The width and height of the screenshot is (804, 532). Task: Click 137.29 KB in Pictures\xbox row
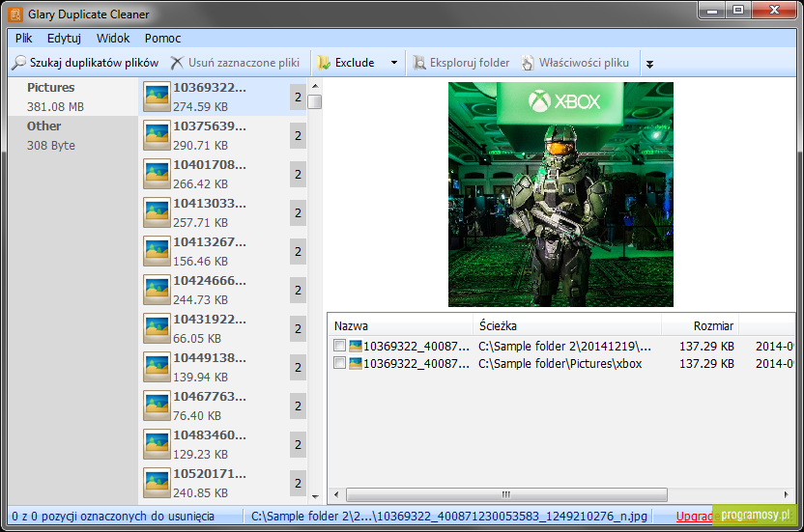click(x=706, y=363)
